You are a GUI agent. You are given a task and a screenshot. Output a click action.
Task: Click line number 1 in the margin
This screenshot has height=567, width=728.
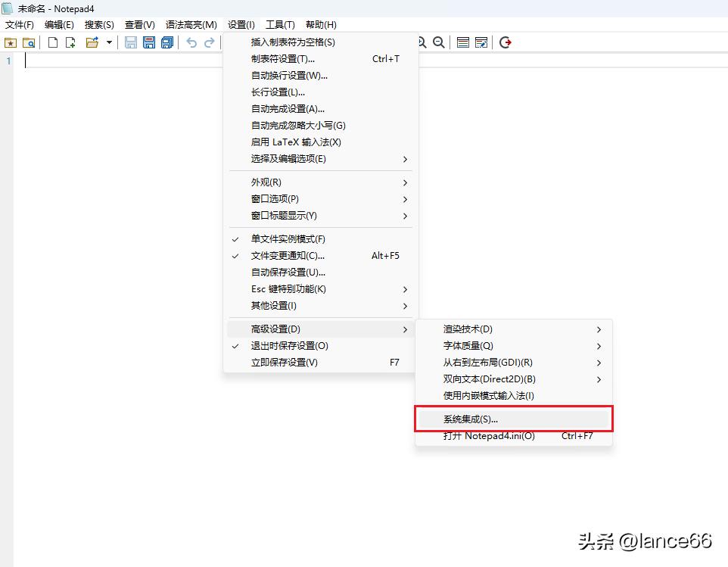point(8,61)
